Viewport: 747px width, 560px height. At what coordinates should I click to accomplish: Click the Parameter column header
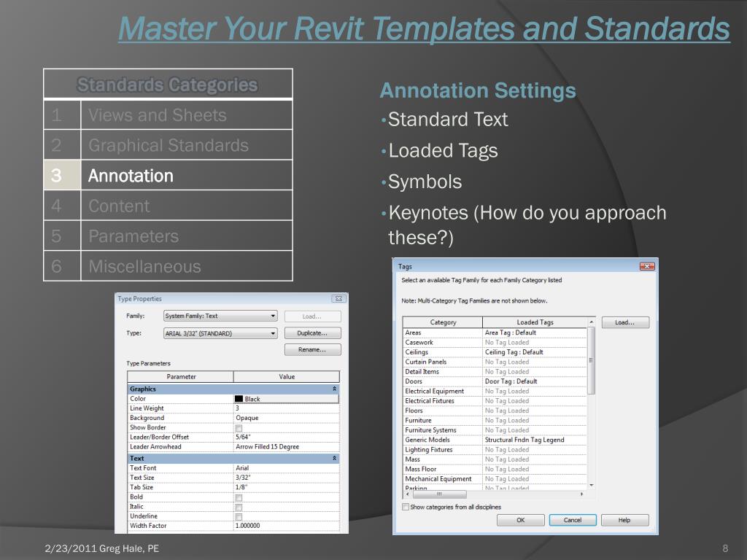pos(181,377)
